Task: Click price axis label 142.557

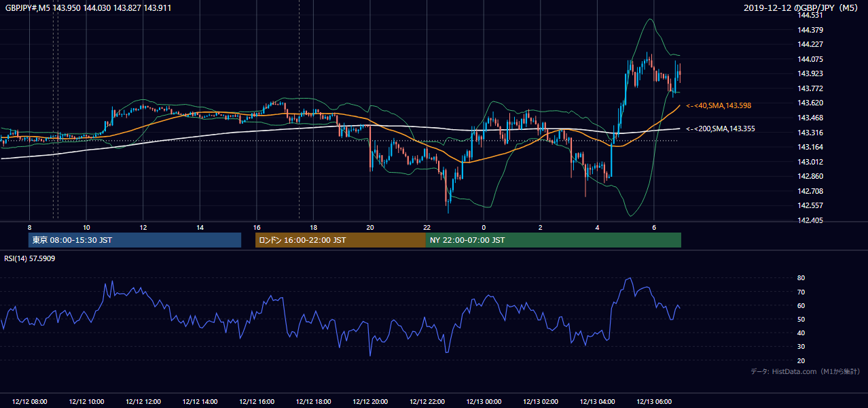Action: [x=811, y=205]
